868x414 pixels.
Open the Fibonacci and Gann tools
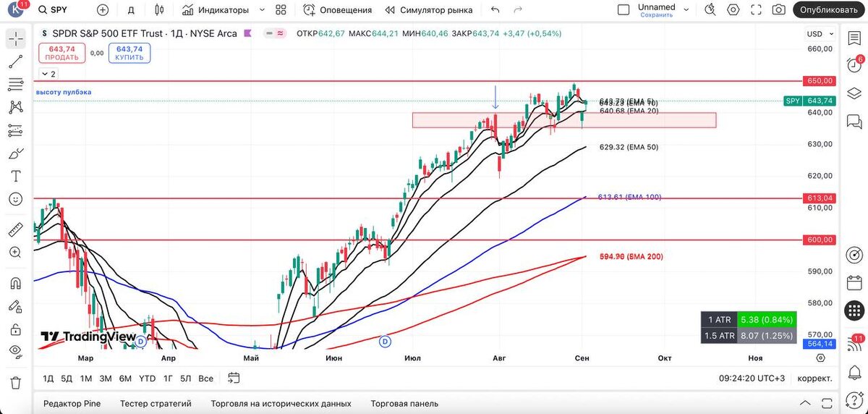pos(15,85)
